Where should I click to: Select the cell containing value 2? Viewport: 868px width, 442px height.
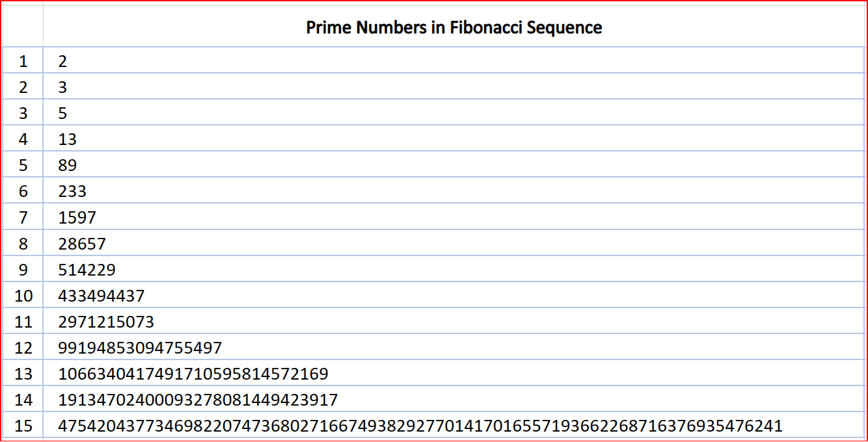click(x=62, y=61)
